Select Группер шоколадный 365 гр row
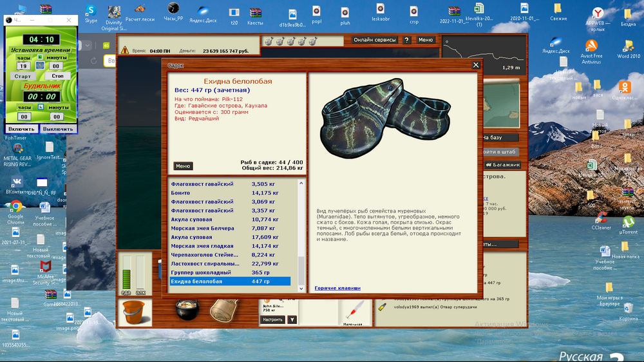644x362 pixels. tap(230, 272)
